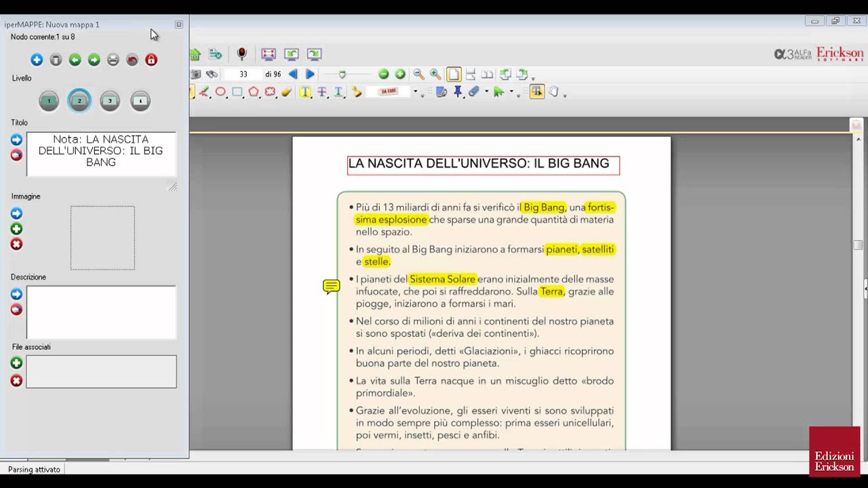The image size is (868, 488).
Task: Select the cloud shape tool
Action: point(270,92)
